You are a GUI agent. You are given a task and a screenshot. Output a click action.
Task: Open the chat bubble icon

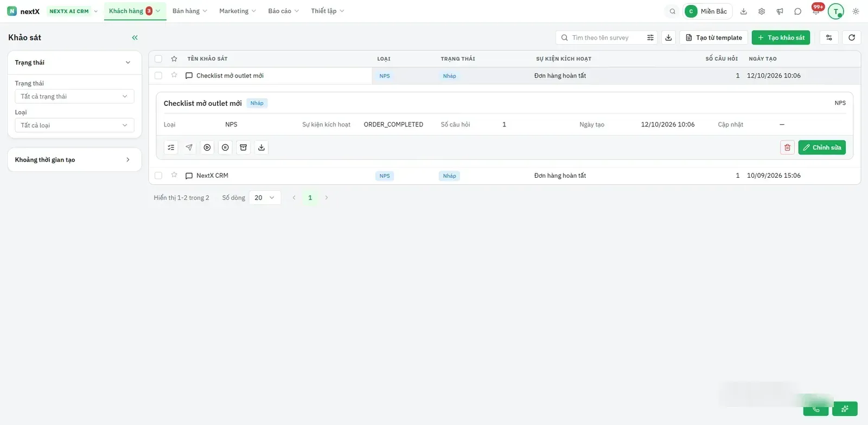797,11
